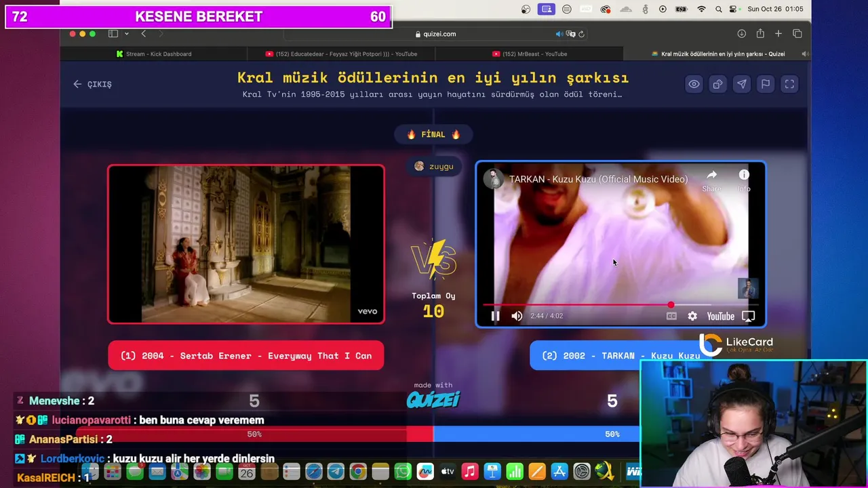Switch to Educatedear YouTube tab
The height and width of the screenshot is (488, 868).
341,54
